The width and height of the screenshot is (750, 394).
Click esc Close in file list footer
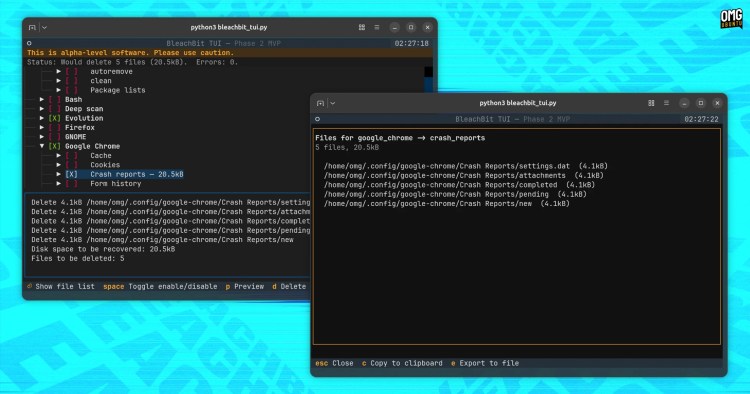pyautogui.click(x=334, y=363)
